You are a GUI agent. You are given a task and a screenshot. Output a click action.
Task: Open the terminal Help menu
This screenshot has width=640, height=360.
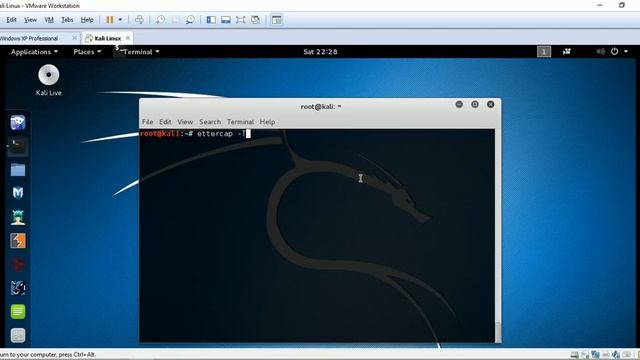point(267,122)
